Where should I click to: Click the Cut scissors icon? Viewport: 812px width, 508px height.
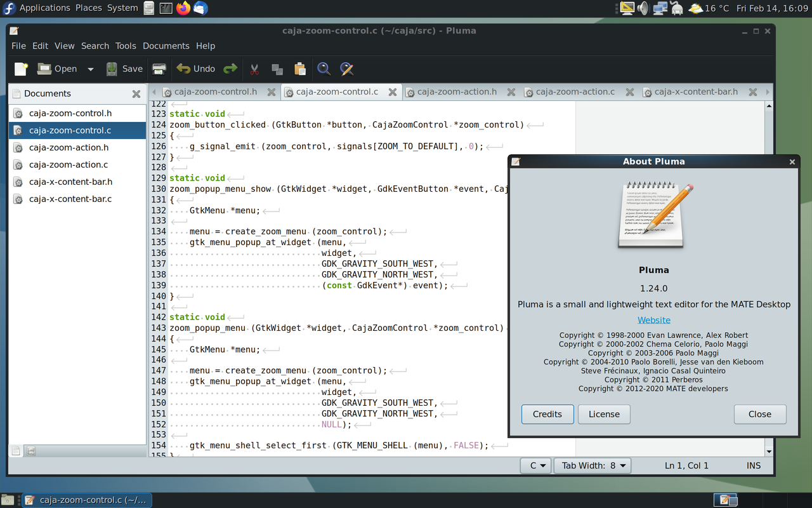click(x=254, y=69)
